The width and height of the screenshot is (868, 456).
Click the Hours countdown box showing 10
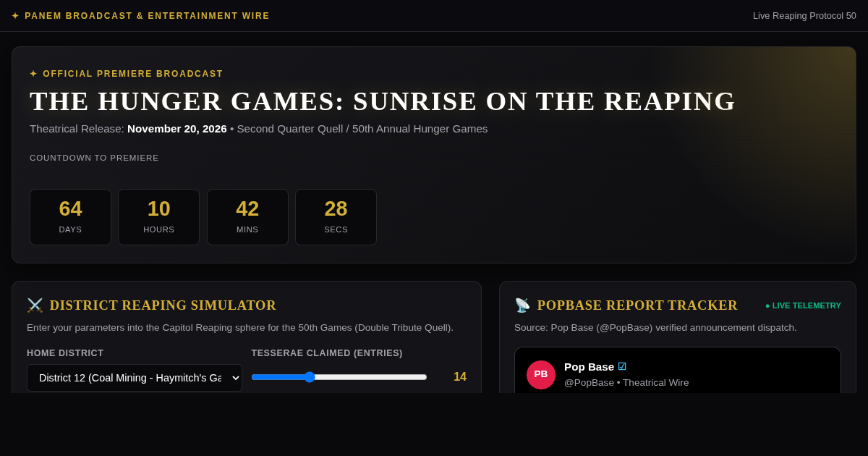(159, 217)
